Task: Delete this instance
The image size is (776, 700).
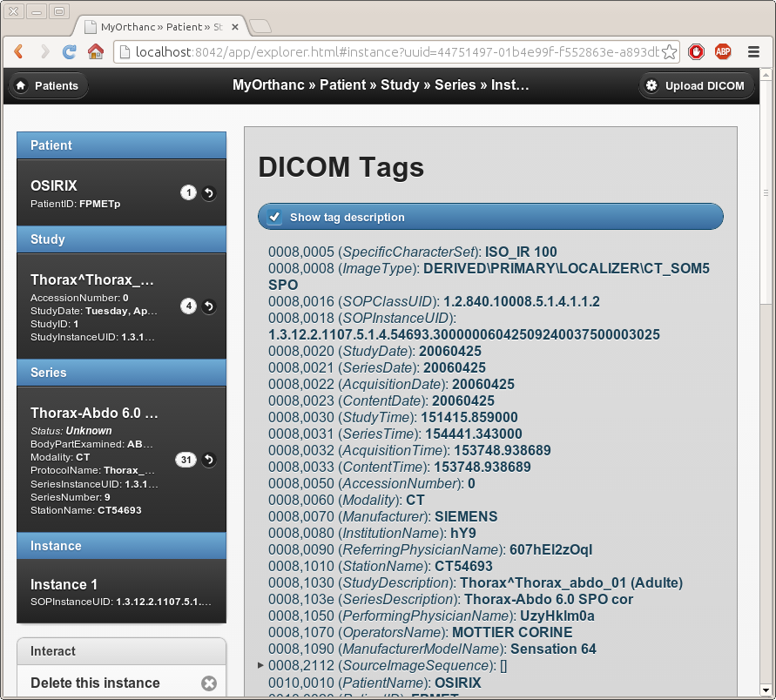Action: (122, 683)
